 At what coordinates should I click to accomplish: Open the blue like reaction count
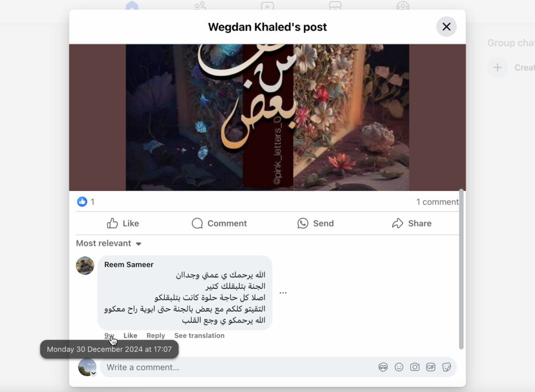point(85,202)
